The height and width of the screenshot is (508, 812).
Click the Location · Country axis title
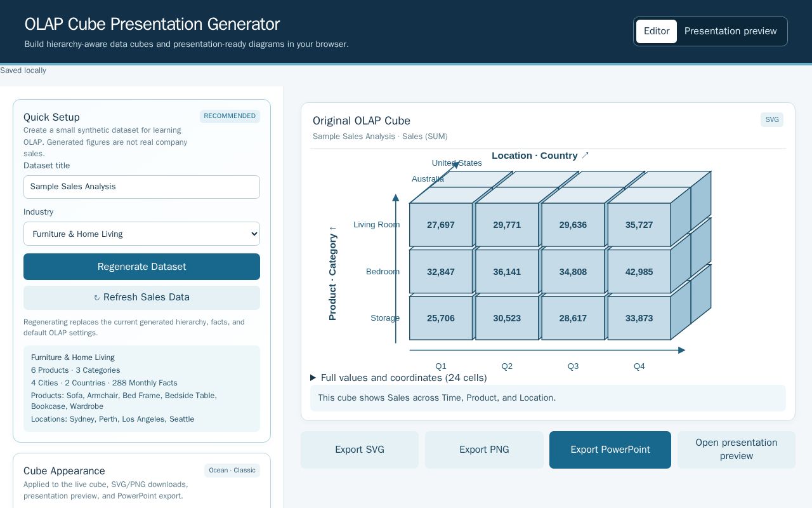540,156
